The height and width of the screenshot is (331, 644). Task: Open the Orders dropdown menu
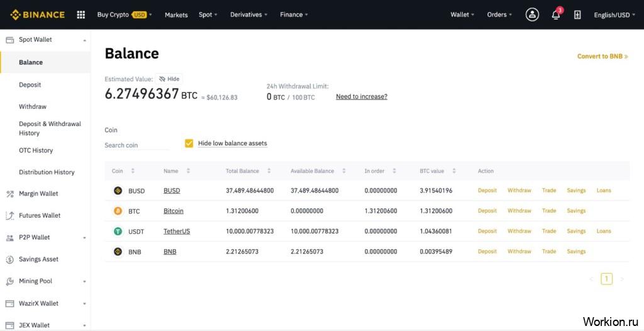(x=499, y=15)
